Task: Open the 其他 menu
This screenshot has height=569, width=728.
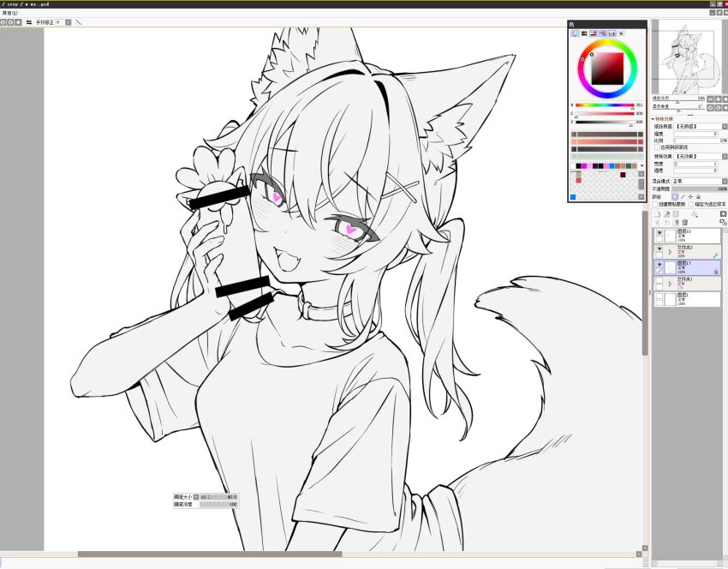Action: [x=9, y=13]
